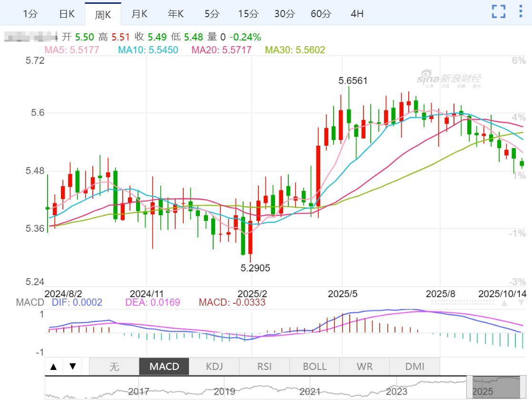The image size is (532, 409).
Task: Click 2019 in the overview timeline
Action: pos(224,392)
